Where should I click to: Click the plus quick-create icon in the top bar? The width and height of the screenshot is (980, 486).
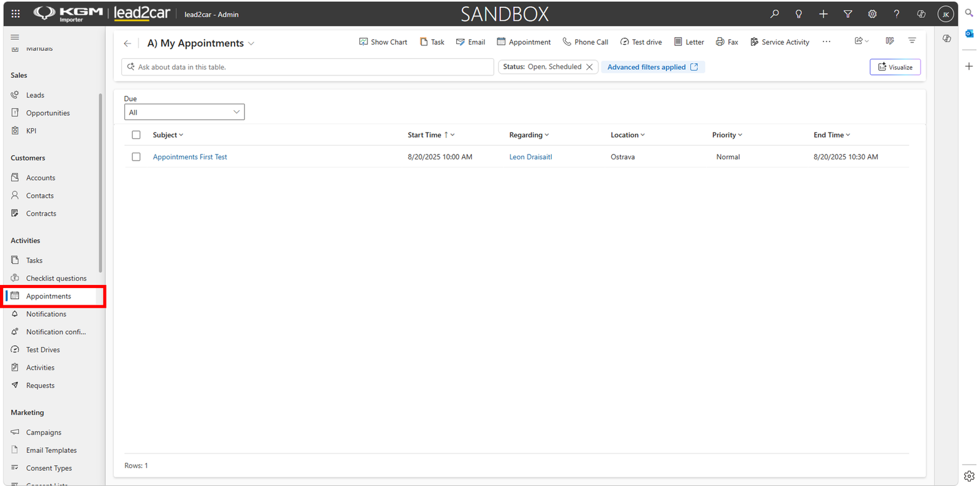coord(823,13)
